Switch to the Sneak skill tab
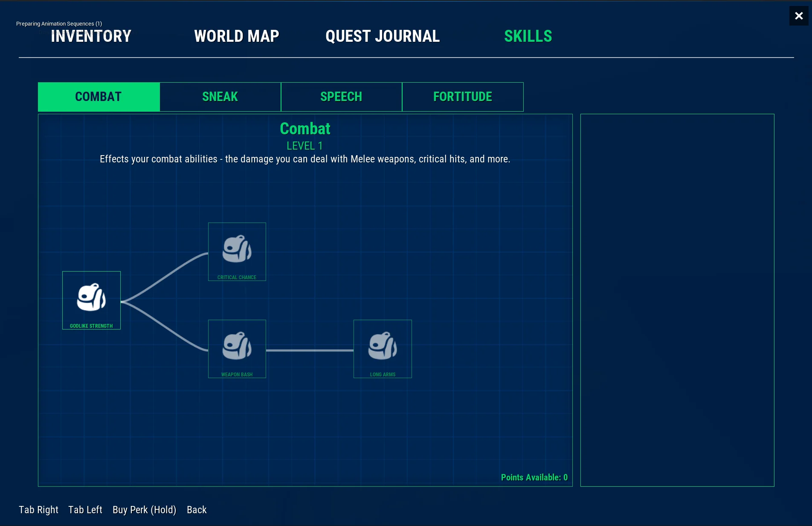Image resolution: width=812 pixels, height=526 pixels. 220,97
